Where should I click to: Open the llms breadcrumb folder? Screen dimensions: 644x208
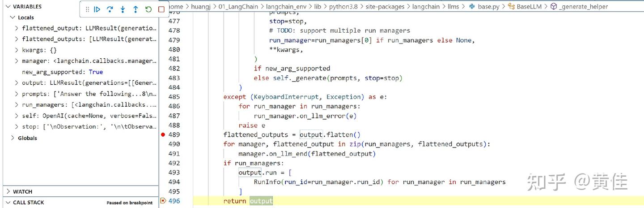click(x=453, y=7)
